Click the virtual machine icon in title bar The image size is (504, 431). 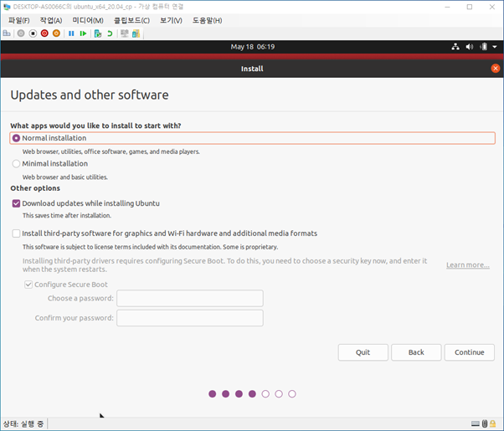(x=7, y=7)
